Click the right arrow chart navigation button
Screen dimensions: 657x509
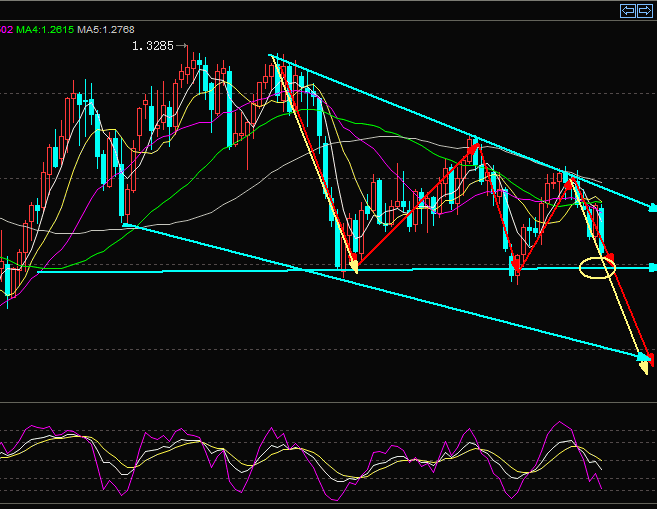click(644, 11)
